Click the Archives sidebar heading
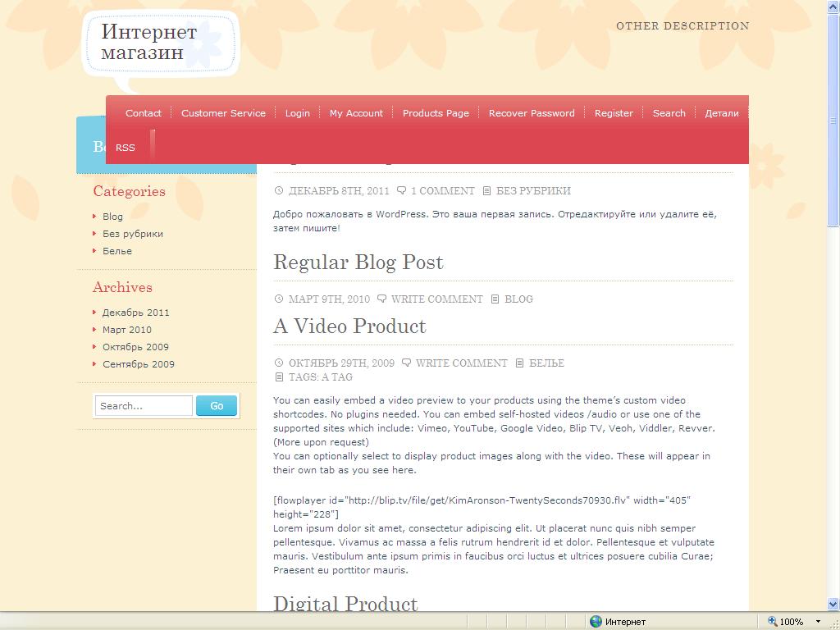The width and height of the screenshot is (840, 630). [x=123, y=287]
